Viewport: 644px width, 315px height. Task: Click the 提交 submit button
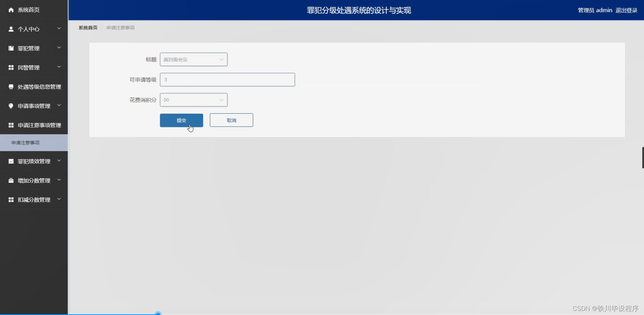(x=181, y=120)
